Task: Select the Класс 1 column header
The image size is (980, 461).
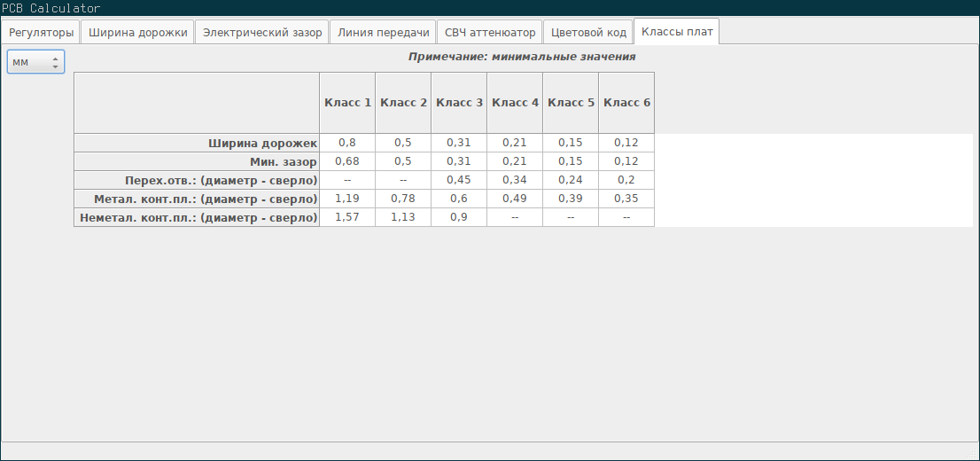Action: [x=347, y=103]
